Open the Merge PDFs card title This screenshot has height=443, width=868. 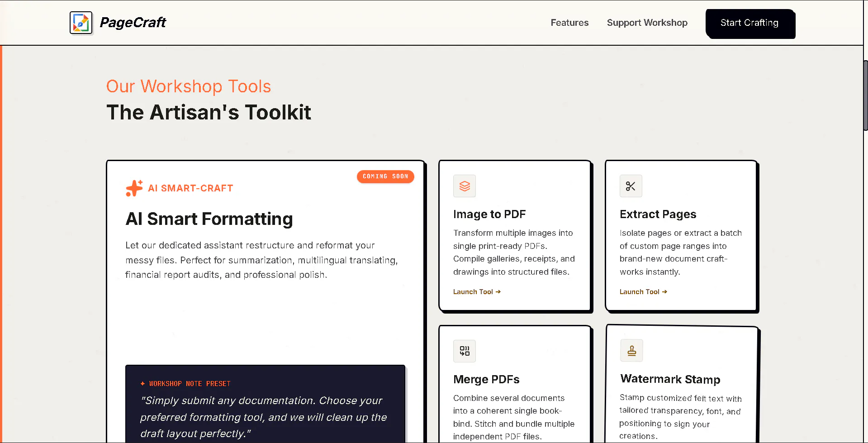click(x=486, y=379)
